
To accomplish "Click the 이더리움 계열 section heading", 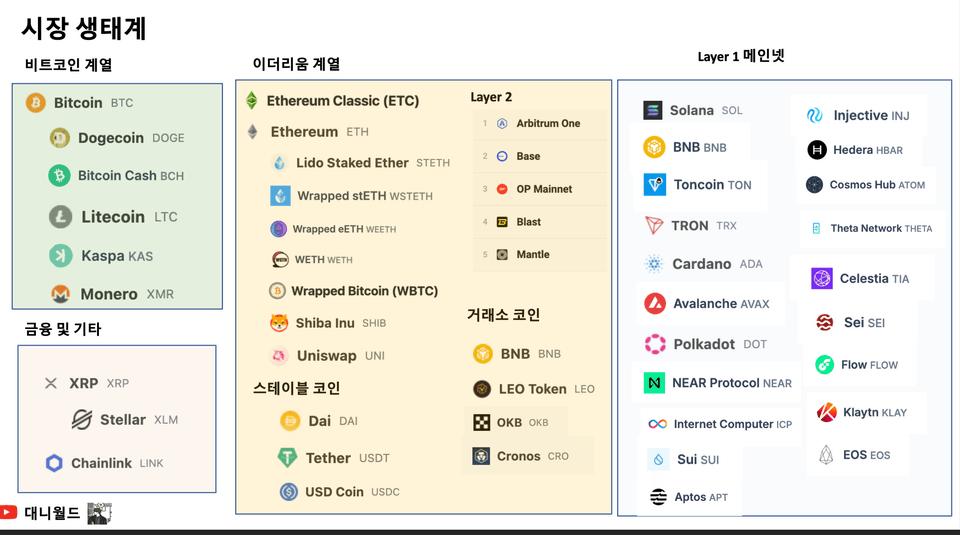I will (x=296, y=64).
